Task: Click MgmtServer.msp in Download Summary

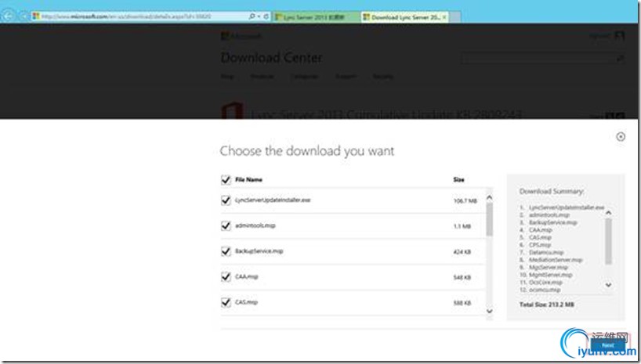Action: click(551, 275)
